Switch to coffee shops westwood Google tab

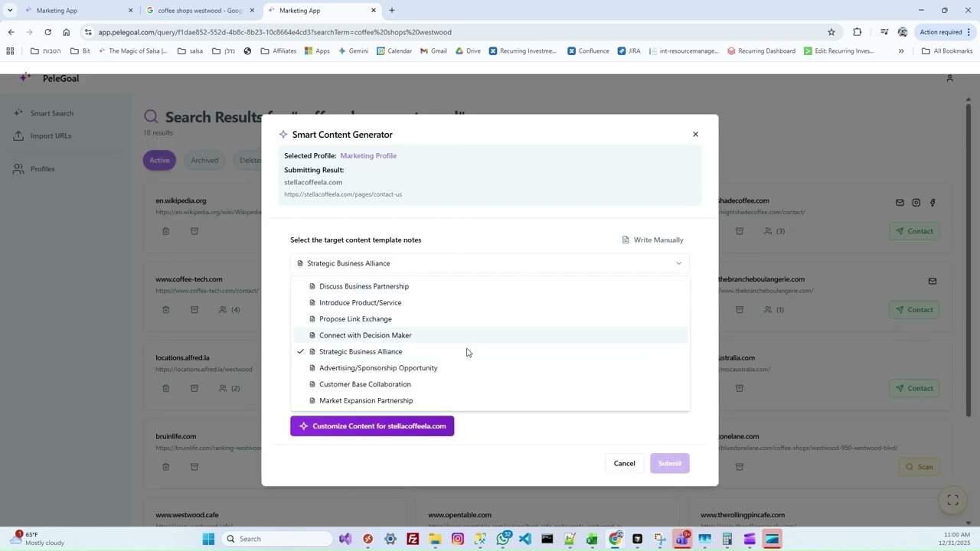pyautogui.click(x=200, y=11)
